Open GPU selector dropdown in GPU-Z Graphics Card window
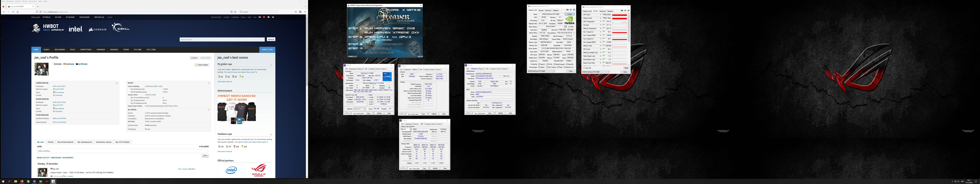The width and height of the screenshot is (980, 184). click(541, 71)
